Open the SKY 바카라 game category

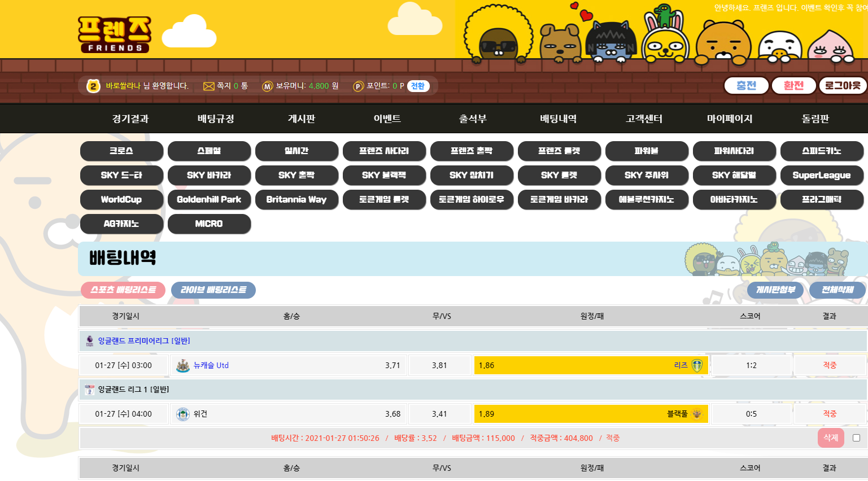[209, 176]
